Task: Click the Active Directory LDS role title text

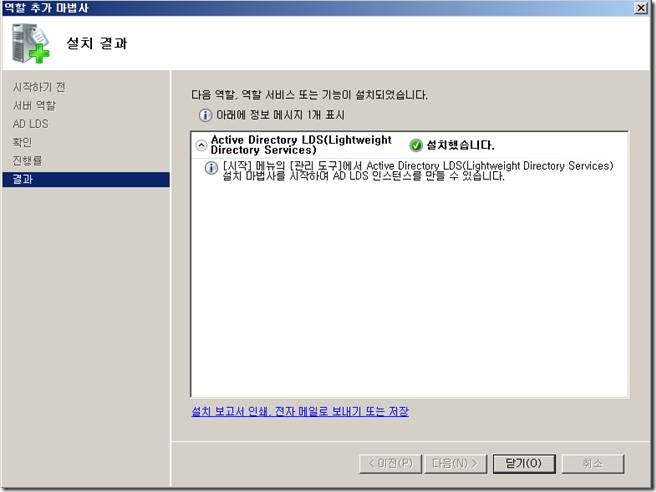Action: click(301, 145)
